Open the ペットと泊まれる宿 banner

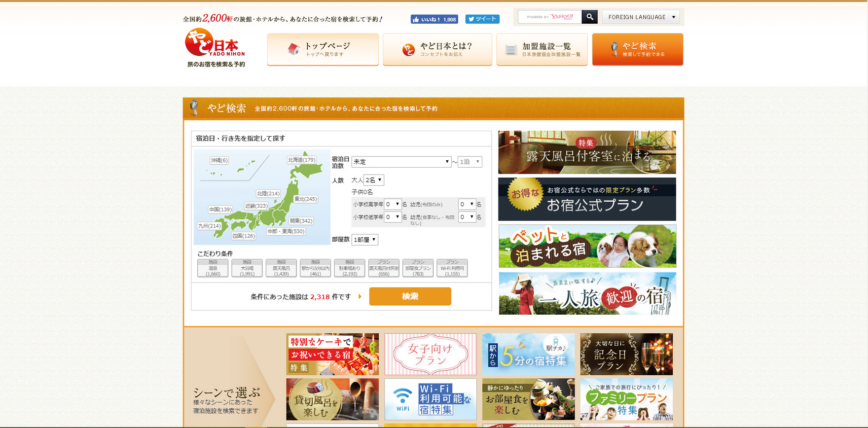pyautogui.click(x=587, y=246)
